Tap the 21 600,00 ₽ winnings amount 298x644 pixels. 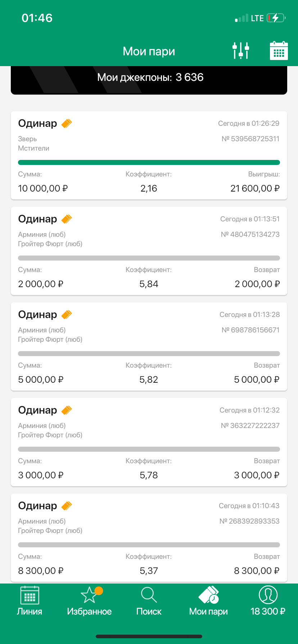(x=255, y=188)
